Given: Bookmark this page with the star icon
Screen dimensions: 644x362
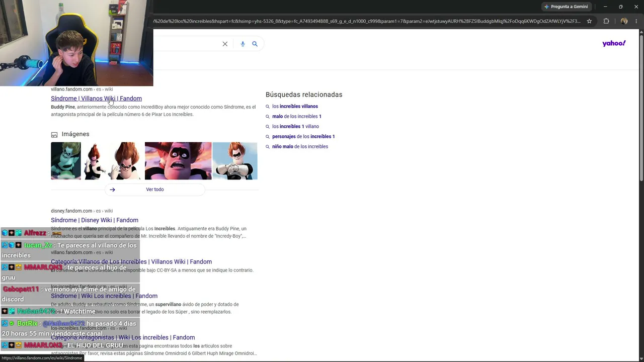Looking at the screenshot, I should pos(589,21).
